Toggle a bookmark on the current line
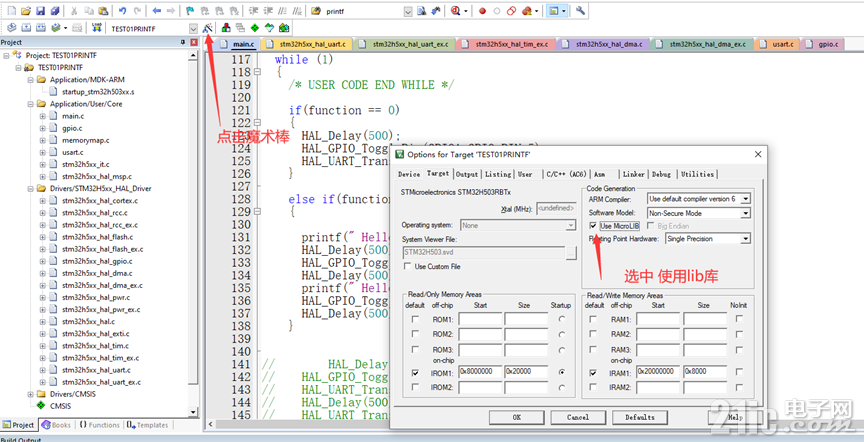The width and height of the screenshot is (864, 442). point(190,10)
